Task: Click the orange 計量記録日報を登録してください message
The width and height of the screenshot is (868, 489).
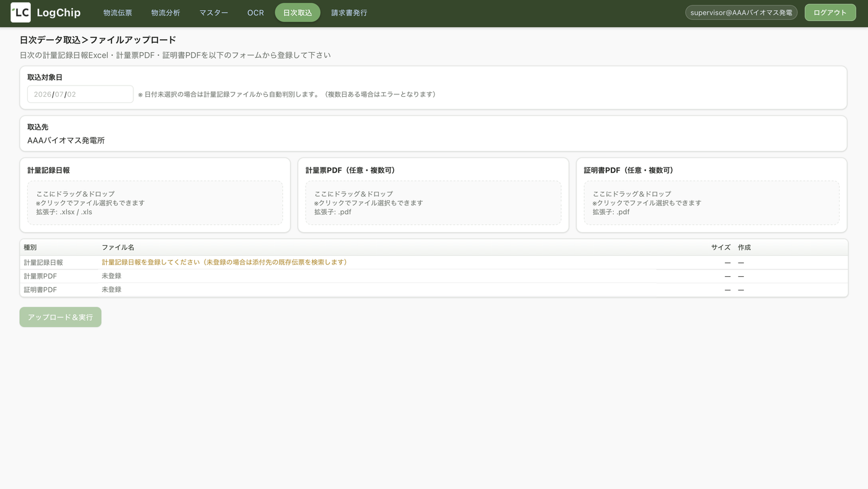Action: click(x=224, y=262)
